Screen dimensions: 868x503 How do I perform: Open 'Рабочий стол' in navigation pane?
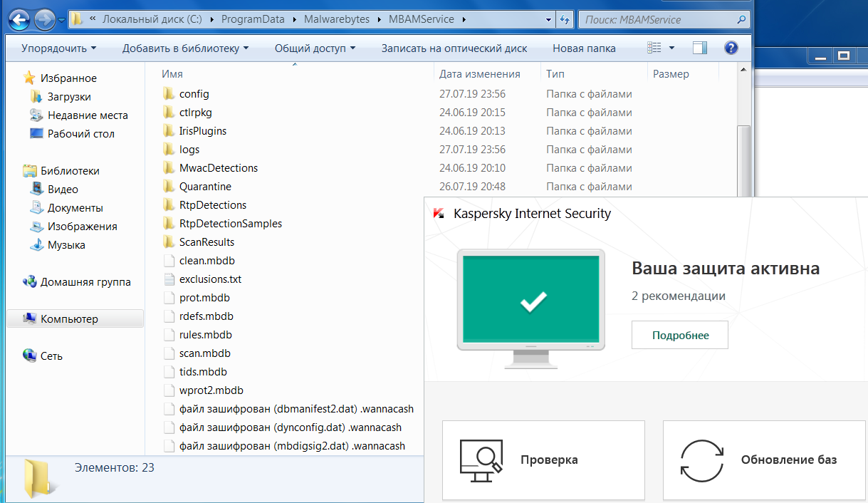tap(80, 134)
